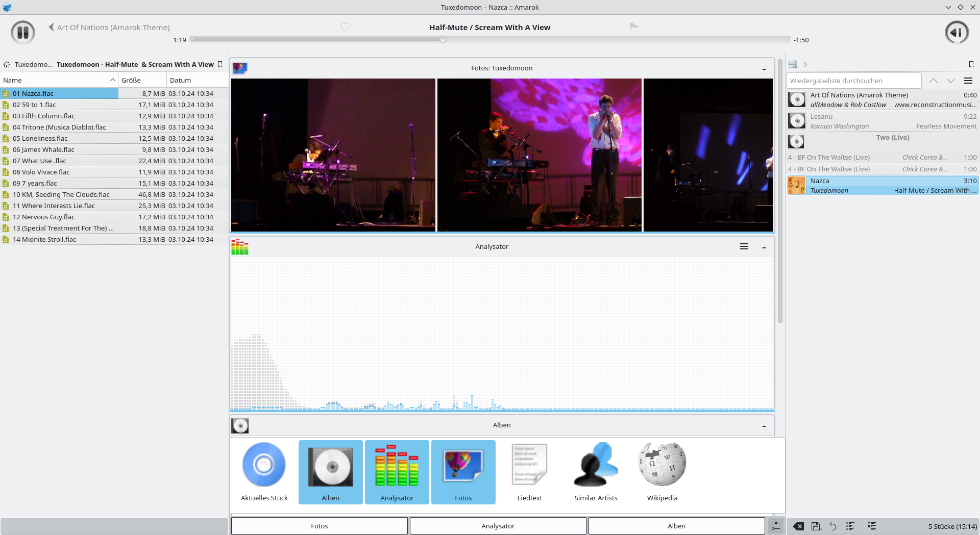Screen dimensions: 980x535
Task: Switch to the Analysator tab in bottom bar
Action: point(498,526)
